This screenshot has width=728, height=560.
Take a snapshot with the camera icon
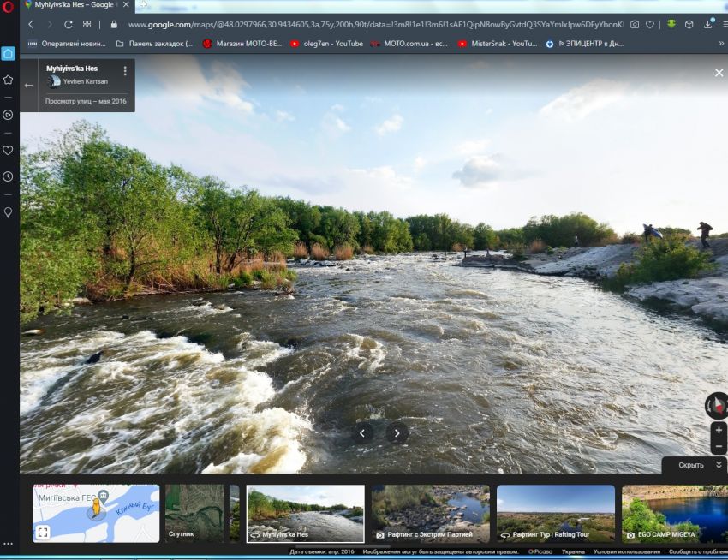pyautogui.click(x=634, y=25)
